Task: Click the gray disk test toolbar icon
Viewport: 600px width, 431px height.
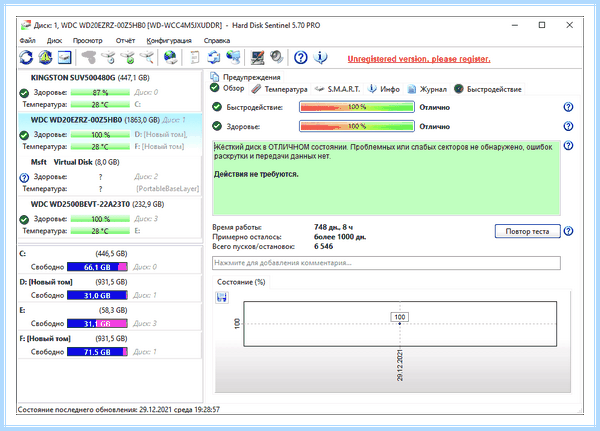Action: pos(89,58)
